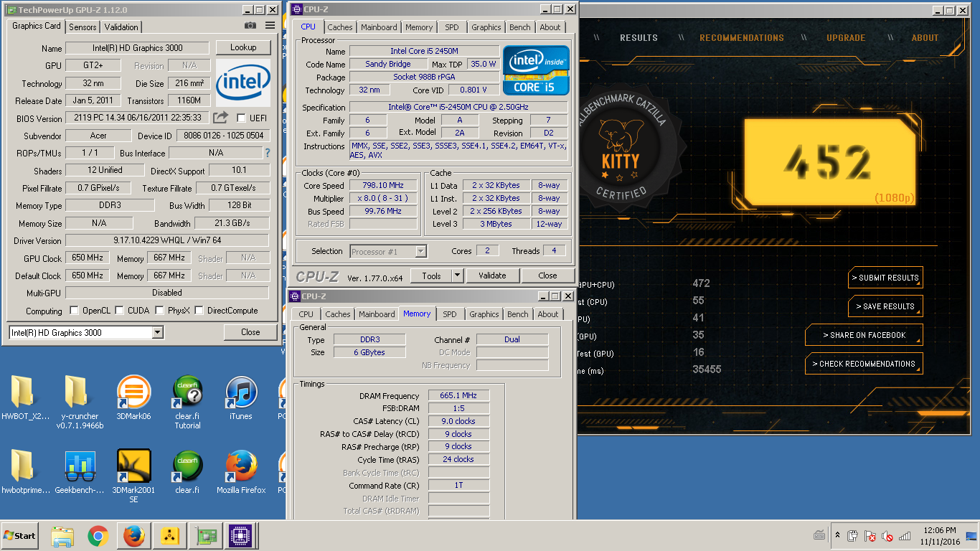
Task: Open Catzilla Recommendations tab
Action: 741,38
